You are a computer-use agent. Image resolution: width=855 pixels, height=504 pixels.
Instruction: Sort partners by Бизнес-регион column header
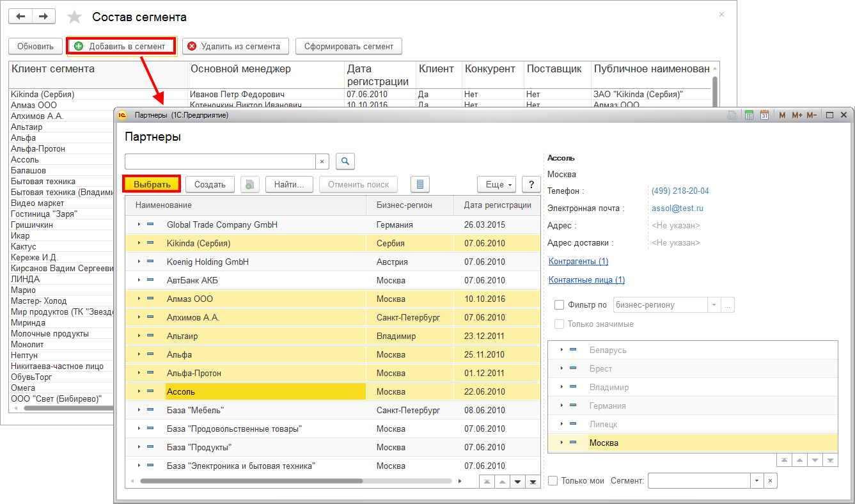(410, 205)
